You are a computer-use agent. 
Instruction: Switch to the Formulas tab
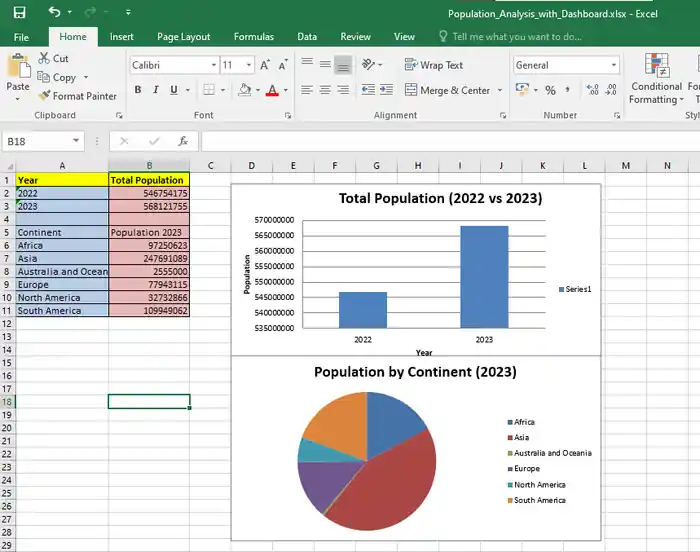point(254,37)
